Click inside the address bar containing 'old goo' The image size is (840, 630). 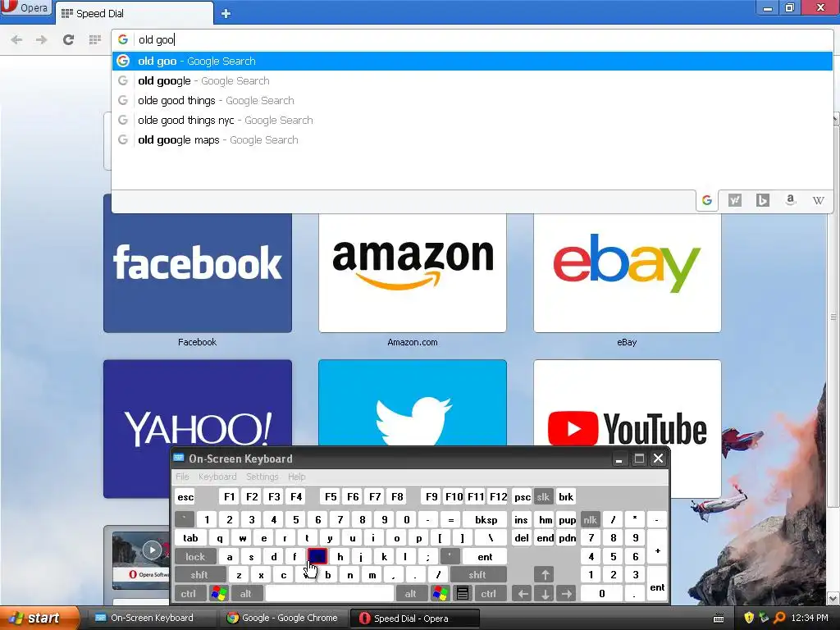[472, 39]
